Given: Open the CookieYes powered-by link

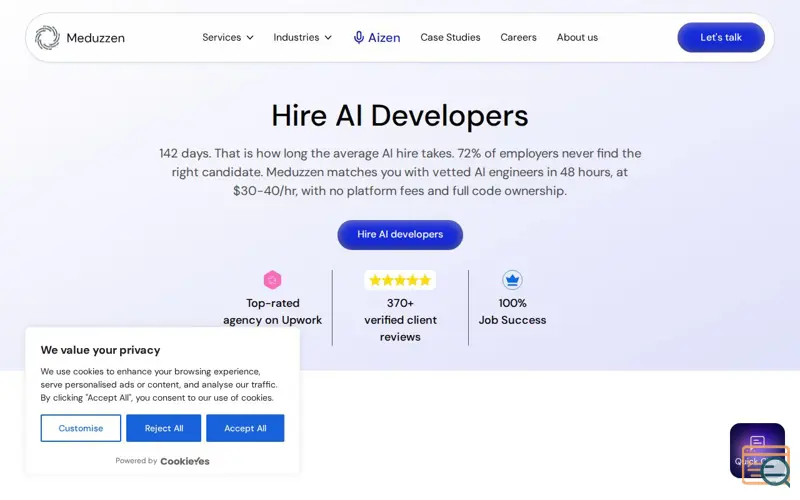Looking at the screenshot, I should (x=185, y=461).
